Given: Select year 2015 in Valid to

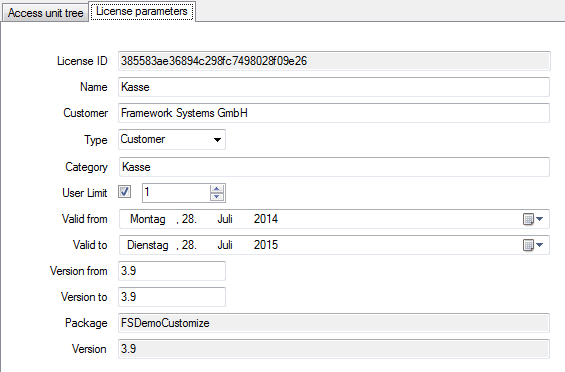Looking at the screenshot, I should 266,245.
